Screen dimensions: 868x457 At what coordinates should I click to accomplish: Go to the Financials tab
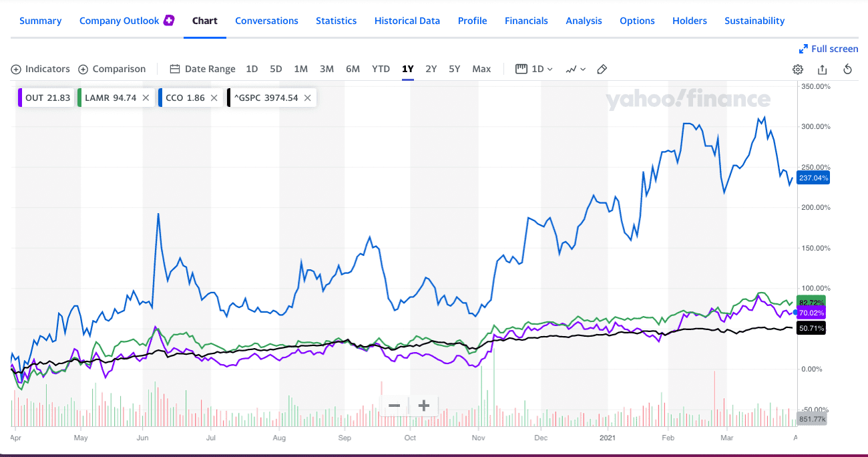(526, 21)
